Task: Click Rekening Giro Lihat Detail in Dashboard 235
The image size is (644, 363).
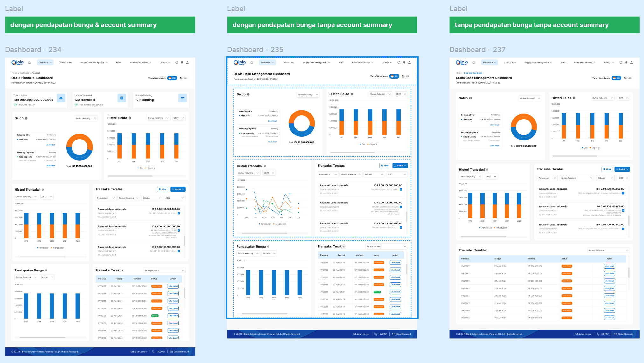Action: pos(272,121)
